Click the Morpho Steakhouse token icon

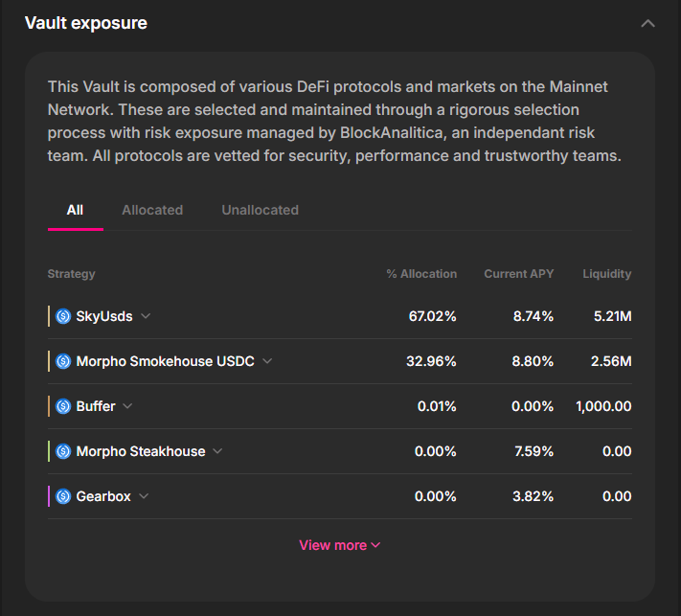[63, 451]
